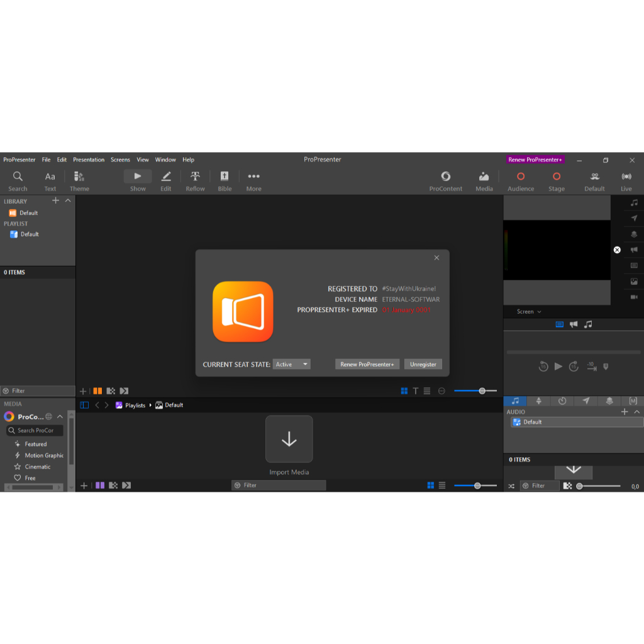Toggle the Stage screen output
Screen dimensions: 644x644
[557, 181]
